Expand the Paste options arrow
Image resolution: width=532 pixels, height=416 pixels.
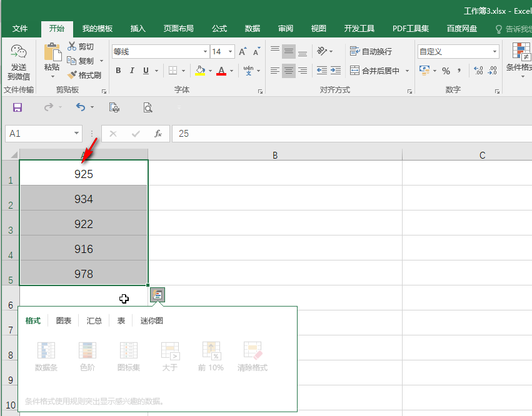click(x=53, y=77)
